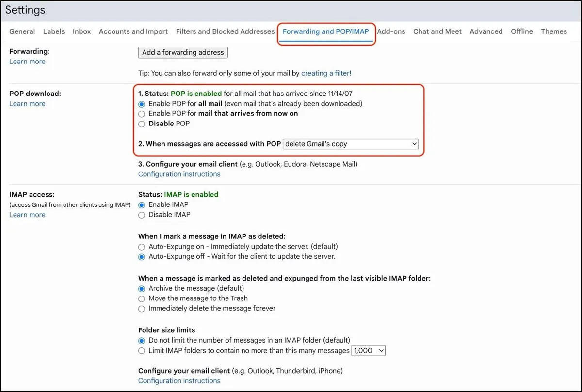Select Disable POP option
Viewport: 582px width, 392px height.
click(x=141, y=124)
